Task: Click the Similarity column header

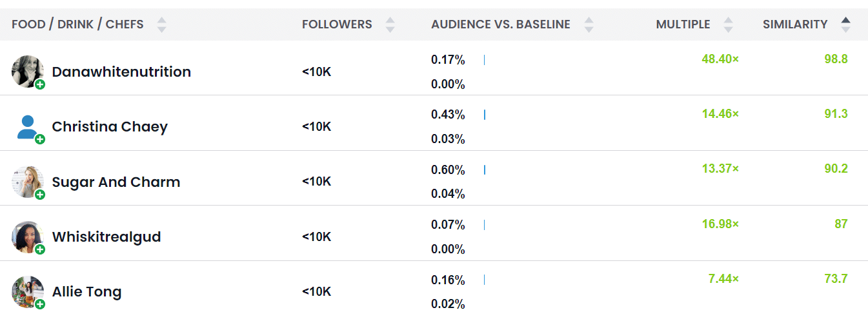Action: click(x=795, y=24)
